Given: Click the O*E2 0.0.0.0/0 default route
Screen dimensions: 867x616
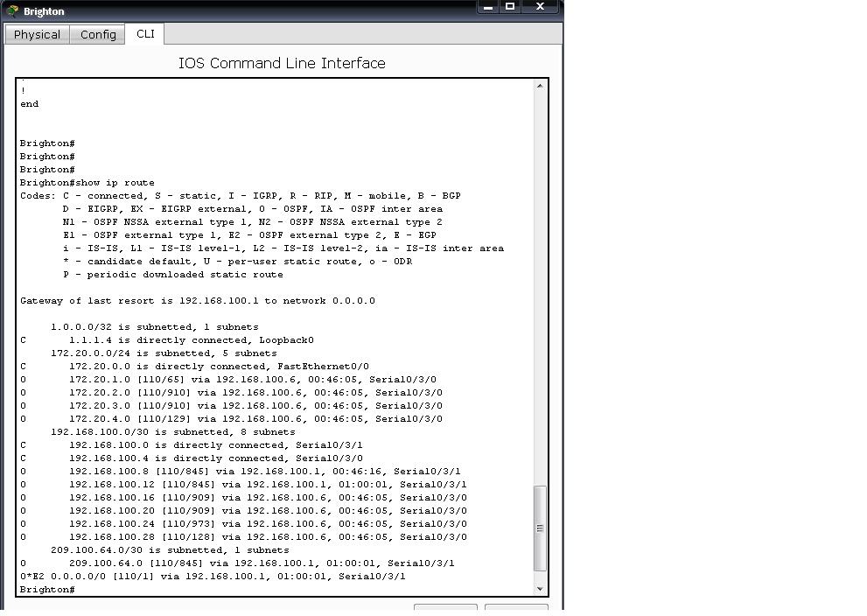Looking at the screenshot, I should point(213,576).
